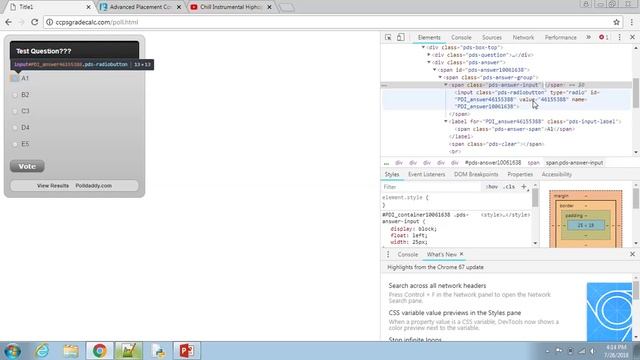The image size is (640, 360).
Task: Open the Elements tab
Action: click(429, 37)
